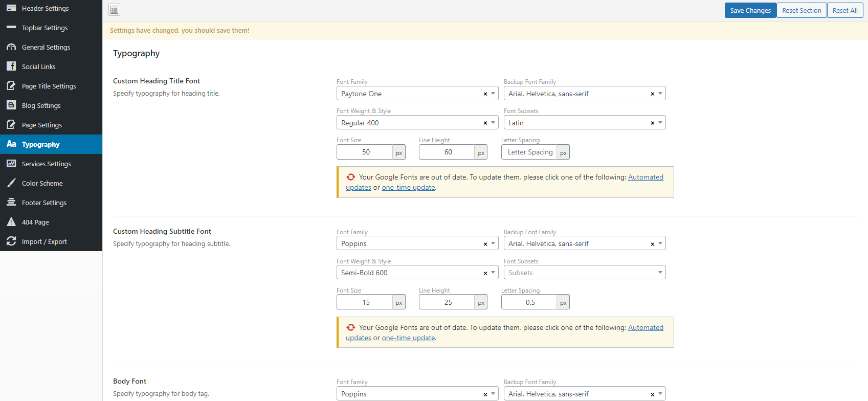Open Header Settings section
Image resolution: width=868 pixels, height=401 pixels.
[x=51, y=8]
